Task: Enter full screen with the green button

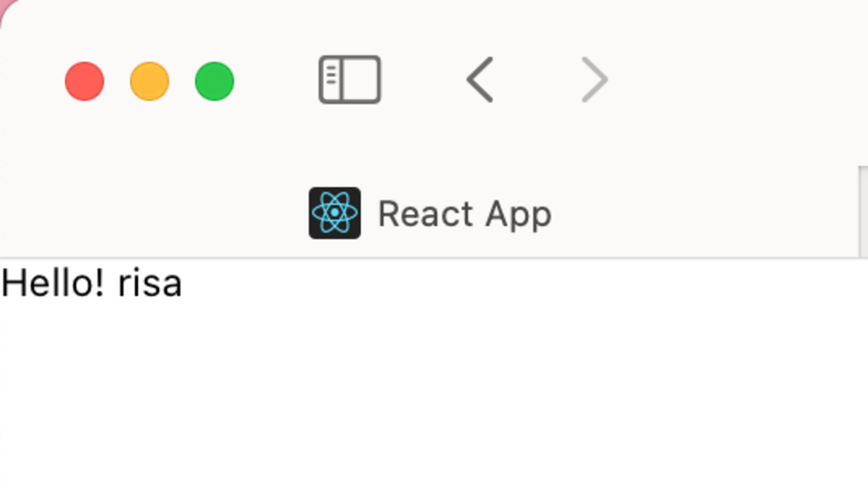Action: click(x=214, y=82)
